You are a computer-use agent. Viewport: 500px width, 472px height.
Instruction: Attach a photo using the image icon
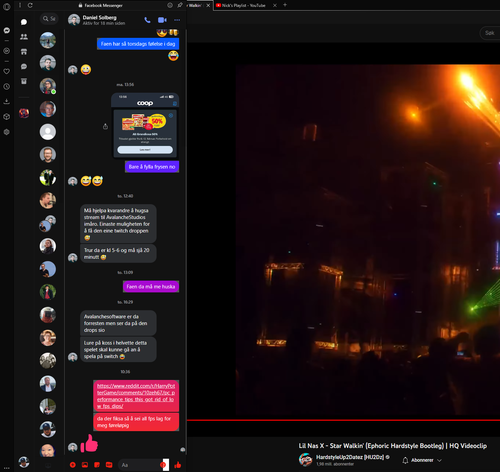[85, 465]
